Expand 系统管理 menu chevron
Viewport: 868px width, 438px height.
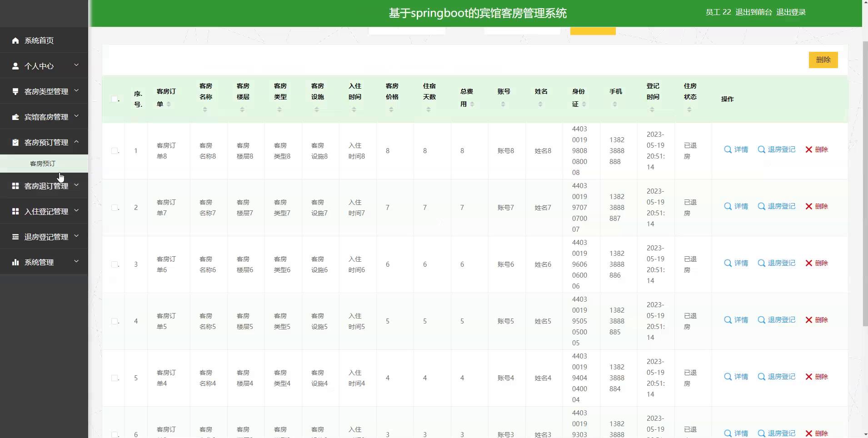click(x=76, y=262)
